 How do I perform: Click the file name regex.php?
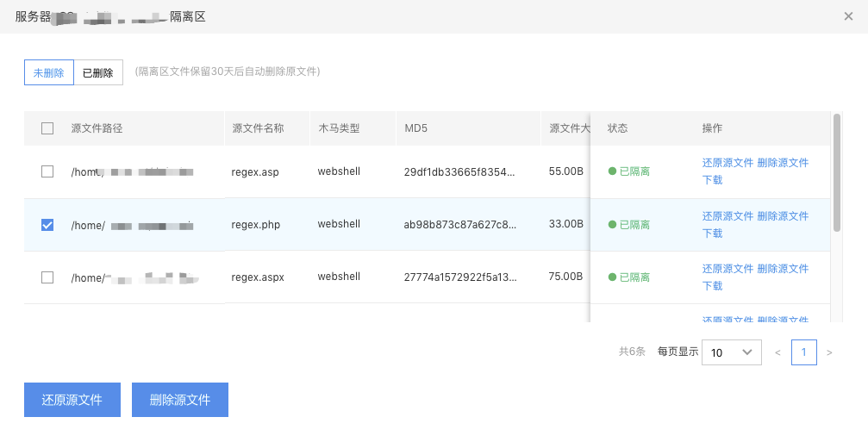(256, 225)
